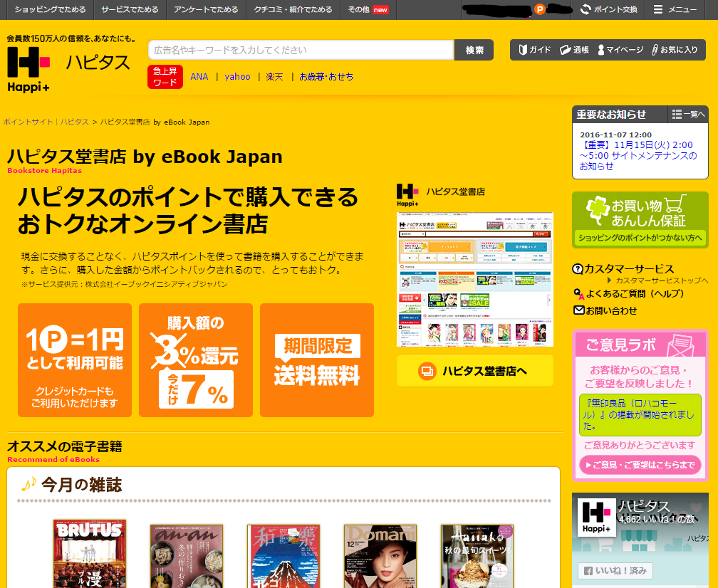Click the お買い物あんしん保証 banner
The image size is (718, 588).
click(x=640, y=220)
